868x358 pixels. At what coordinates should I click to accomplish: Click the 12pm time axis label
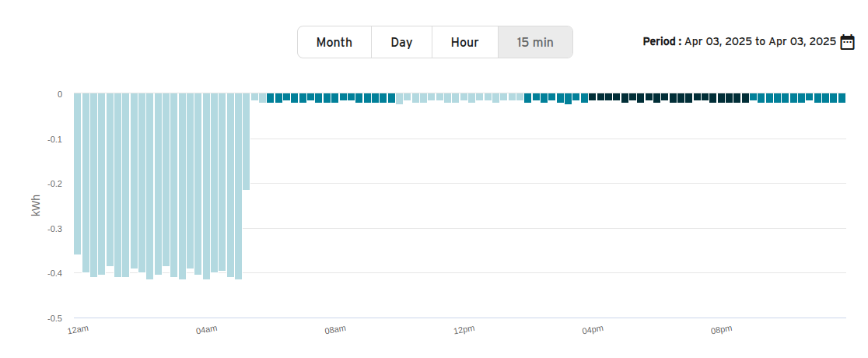[x=464, y=330]
